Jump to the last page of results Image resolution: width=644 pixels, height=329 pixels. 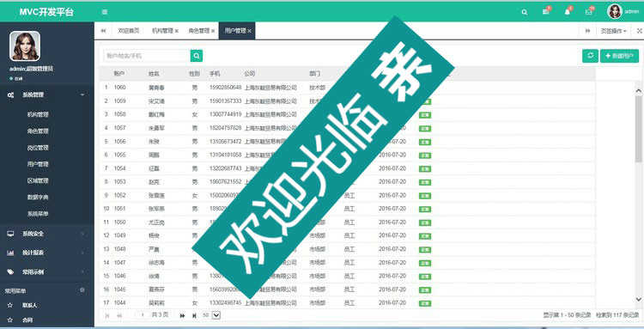pos(194,315)
